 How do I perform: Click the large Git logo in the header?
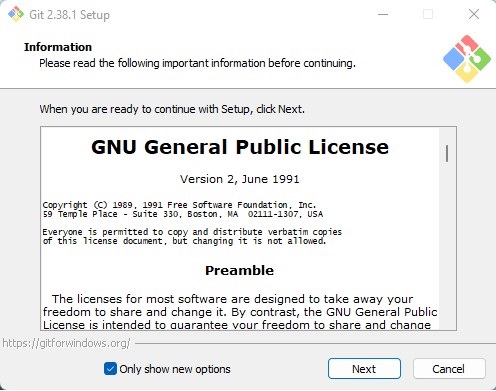[467, 59]
